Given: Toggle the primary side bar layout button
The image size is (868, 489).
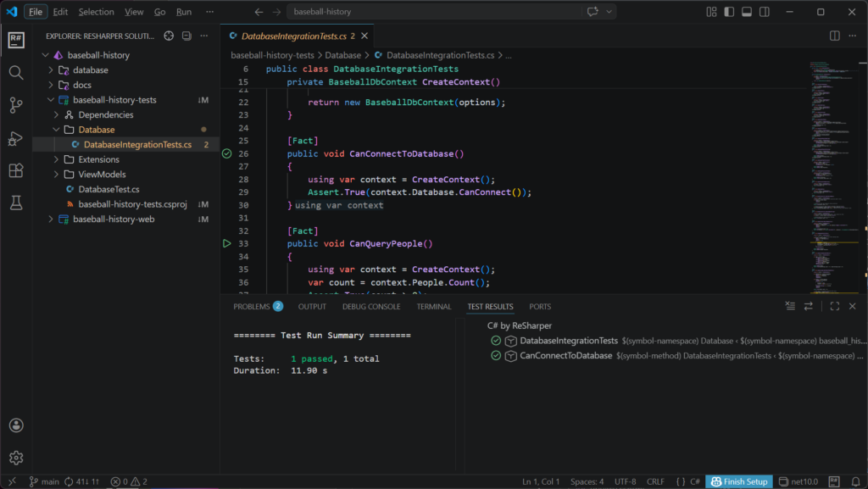Looking at the screenshot, I should pos(728,12).
